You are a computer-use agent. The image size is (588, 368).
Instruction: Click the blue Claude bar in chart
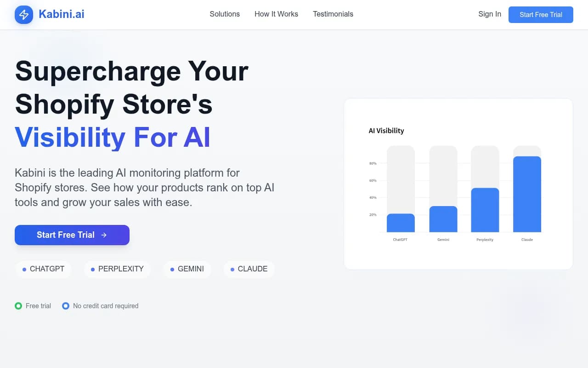click(x=527, y=195)
